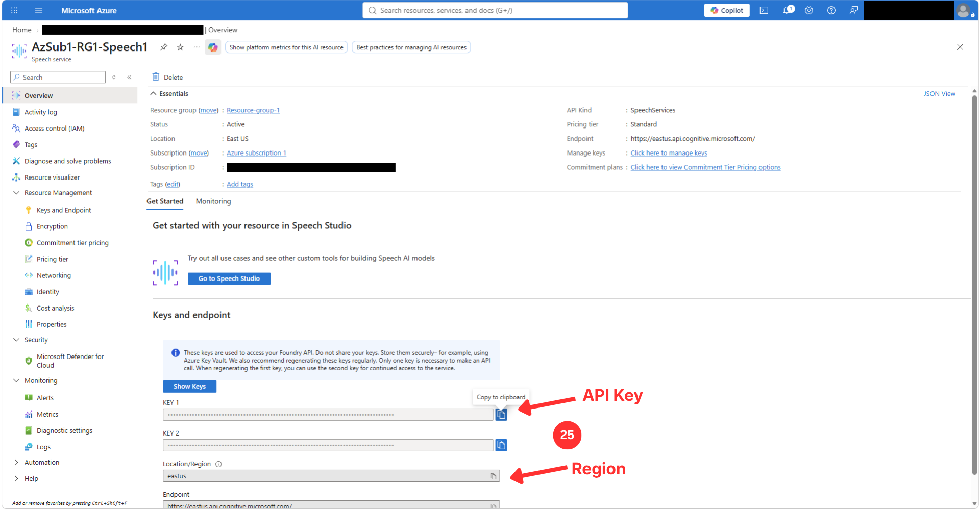This screenshot has width=980, height=510.
Task: Open the Resource-group-1 link
Action: click(x=253, y=110)
